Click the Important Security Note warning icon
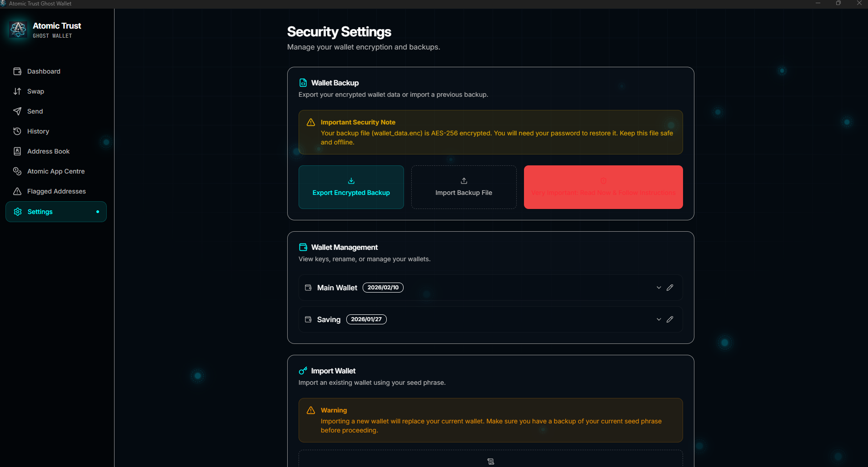 311,122
